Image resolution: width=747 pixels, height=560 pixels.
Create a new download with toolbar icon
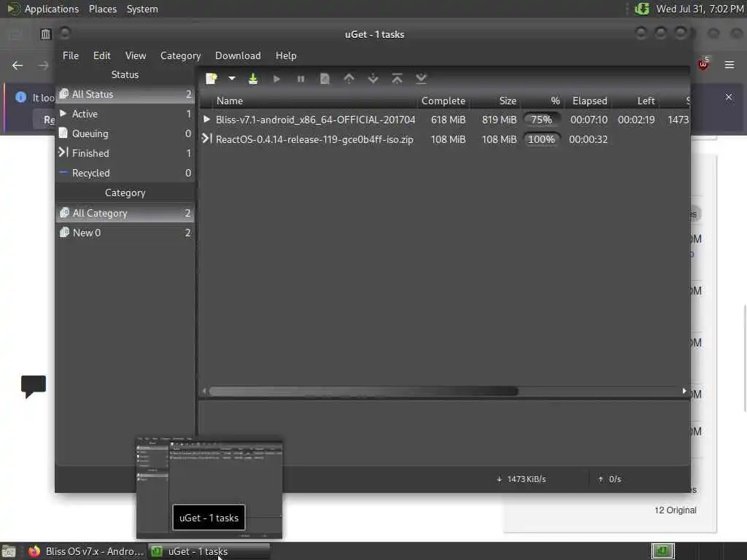pyautogui.click(x=211, y=79)
